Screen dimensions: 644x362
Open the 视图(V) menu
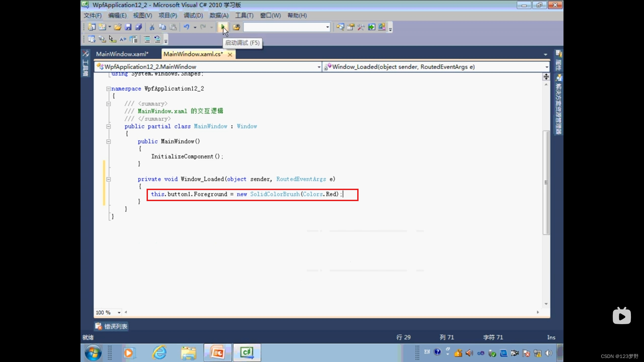(x=143, y=15)
